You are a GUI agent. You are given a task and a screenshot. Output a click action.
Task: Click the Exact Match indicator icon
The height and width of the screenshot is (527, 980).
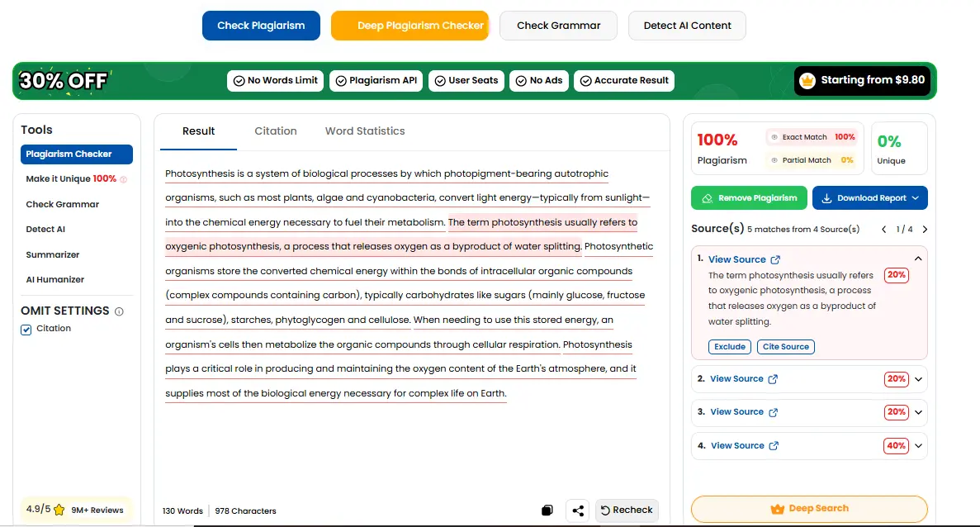(x=774, y=137)
